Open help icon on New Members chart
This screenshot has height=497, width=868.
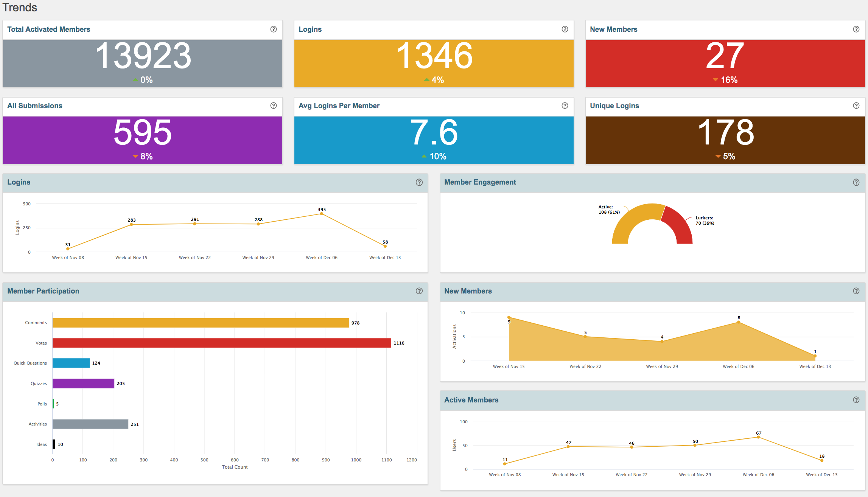pyautogui.click(x=856, y=291)
